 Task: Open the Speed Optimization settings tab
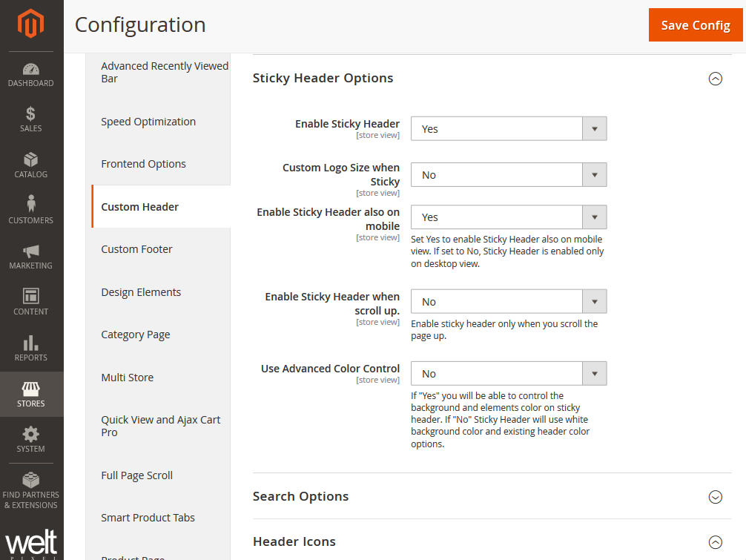(148, 122)
